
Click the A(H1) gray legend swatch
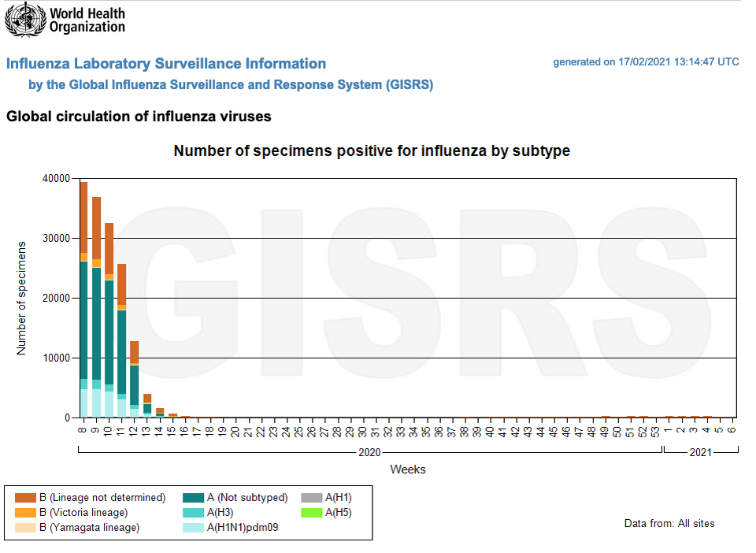(x=312, y=498)
